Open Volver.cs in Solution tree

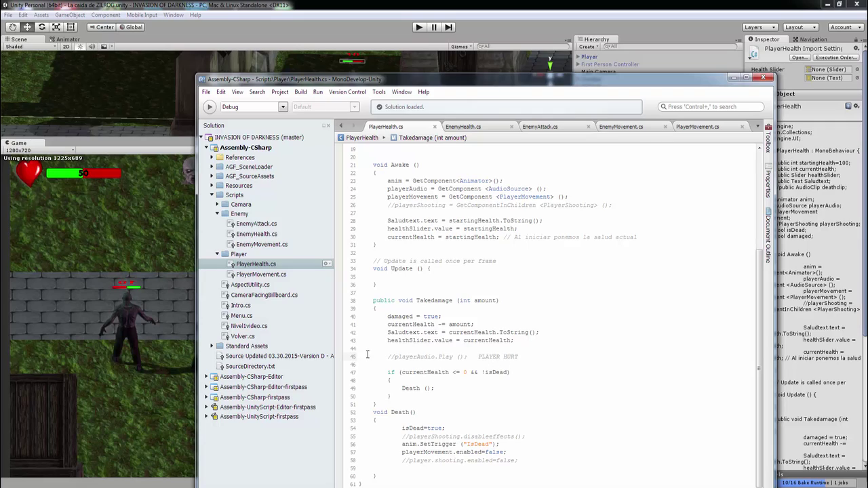(243, 336)
